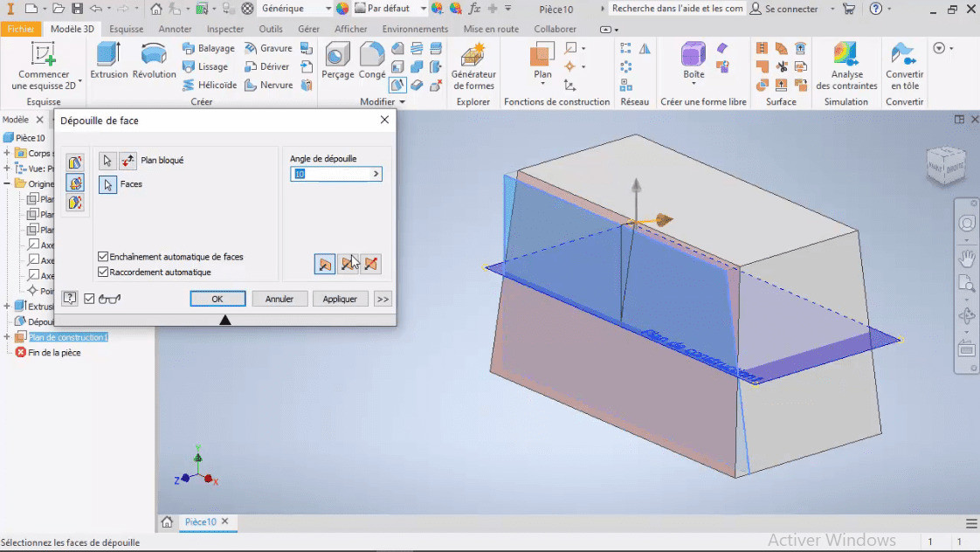Click the Save icon in quick access toolbar
Image resolution: width=980 pixels, height=552 pixels.
[x=77, y=9]
